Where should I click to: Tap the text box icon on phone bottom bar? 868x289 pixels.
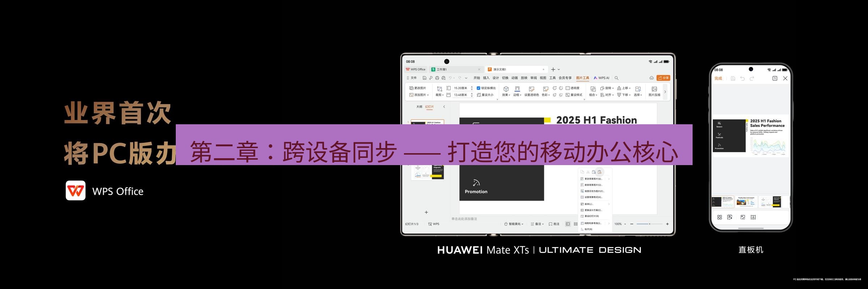click(753, 217)
